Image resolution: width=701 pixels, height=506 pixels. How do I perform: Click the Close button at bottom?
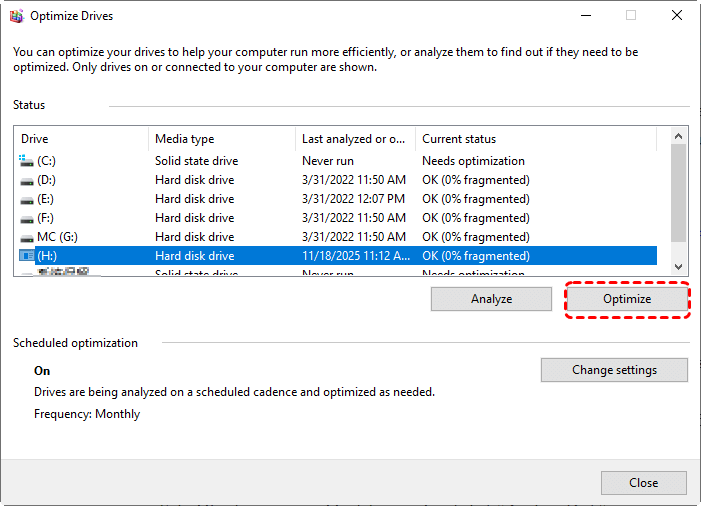(x=643, y=483)
